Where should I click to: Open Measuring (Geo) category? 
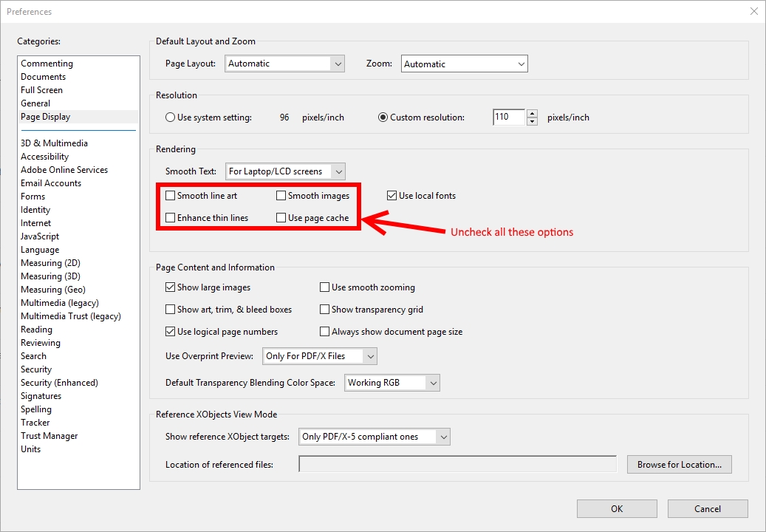[x=52, y=290]
